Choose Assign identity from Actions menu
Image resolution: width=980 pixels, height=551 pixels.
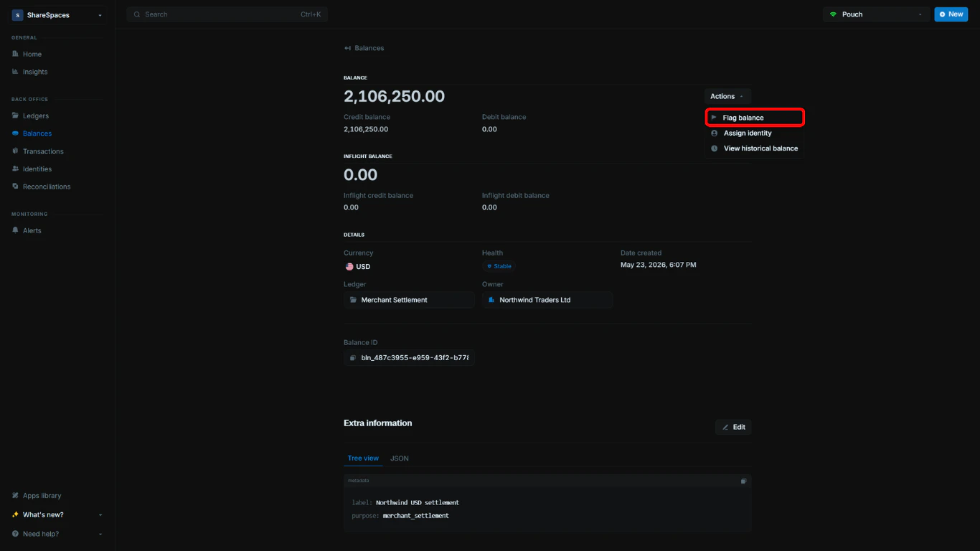pyautogui.click(x=754, y=133)
